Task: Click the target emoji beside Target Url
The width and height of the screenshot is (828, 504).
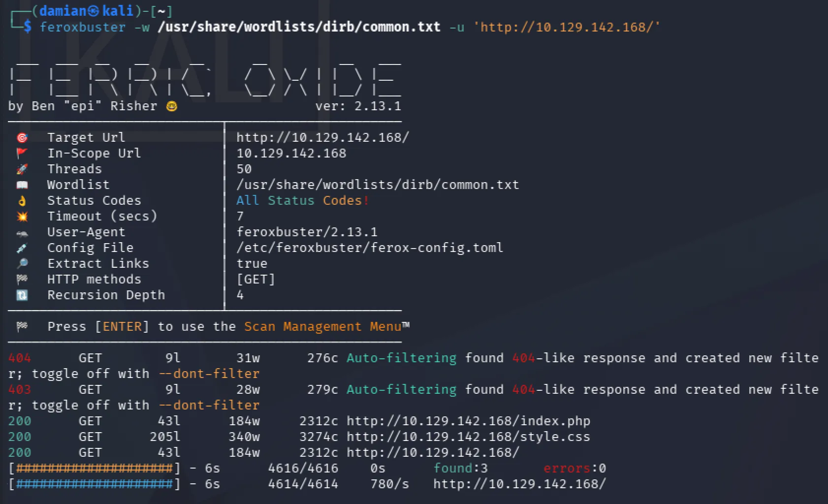Action: pos(22,137)
